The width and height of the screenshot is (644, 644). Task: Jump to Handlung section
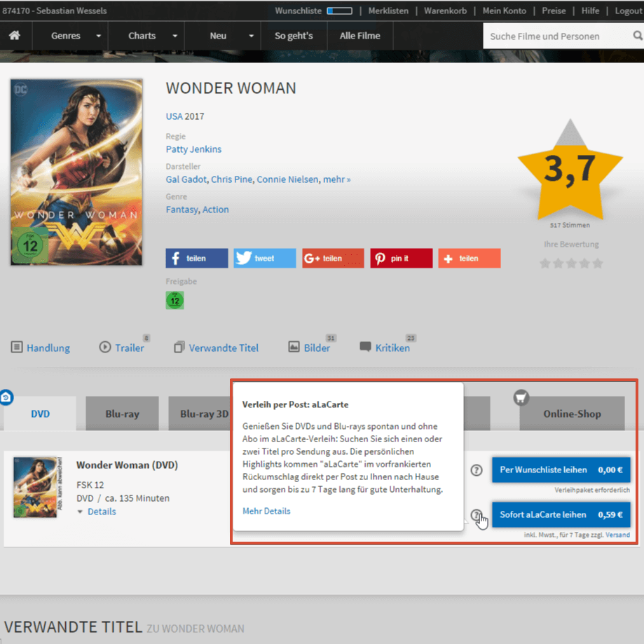coord(40,348)
